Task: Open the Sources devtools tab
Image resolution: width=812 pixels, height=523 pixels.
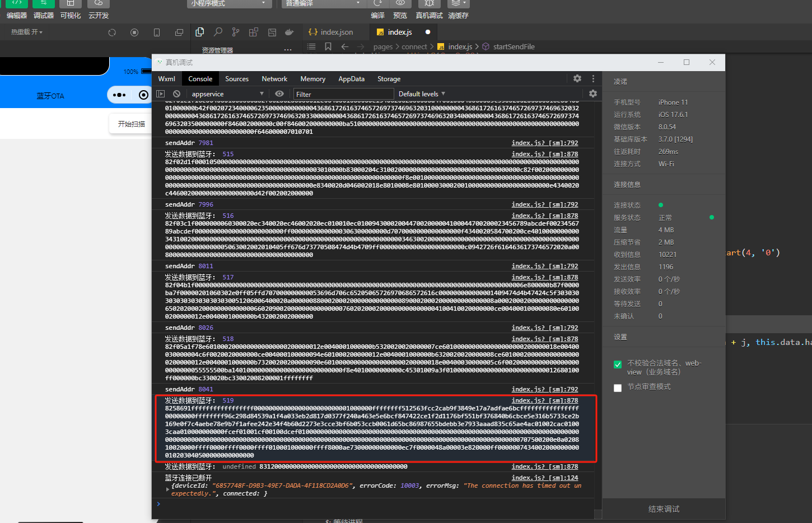Action: click(237, 79)
